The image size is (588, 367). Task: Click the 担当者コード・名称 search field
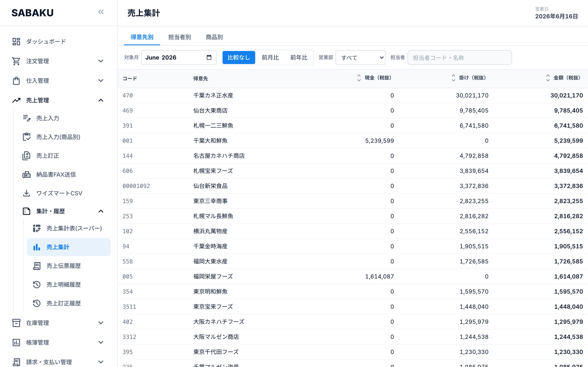click(x=459, y=57)
